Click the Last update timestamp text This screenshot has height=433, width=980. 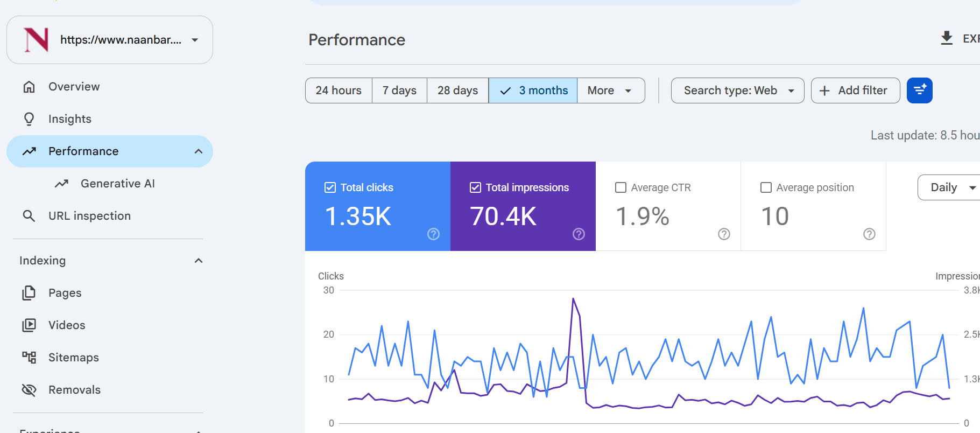pyautogui.click(x=925, y=135)
